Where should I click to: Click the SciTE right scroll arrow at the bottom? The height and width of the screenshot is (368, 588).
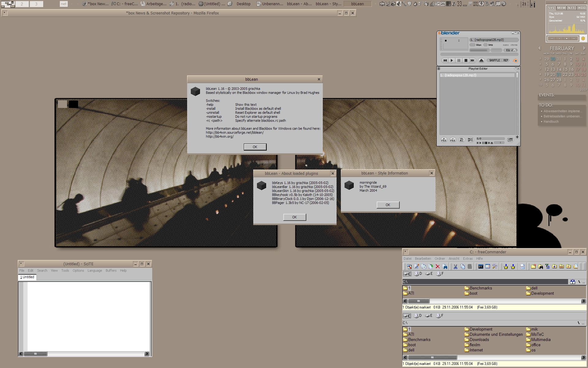[147, 354]
